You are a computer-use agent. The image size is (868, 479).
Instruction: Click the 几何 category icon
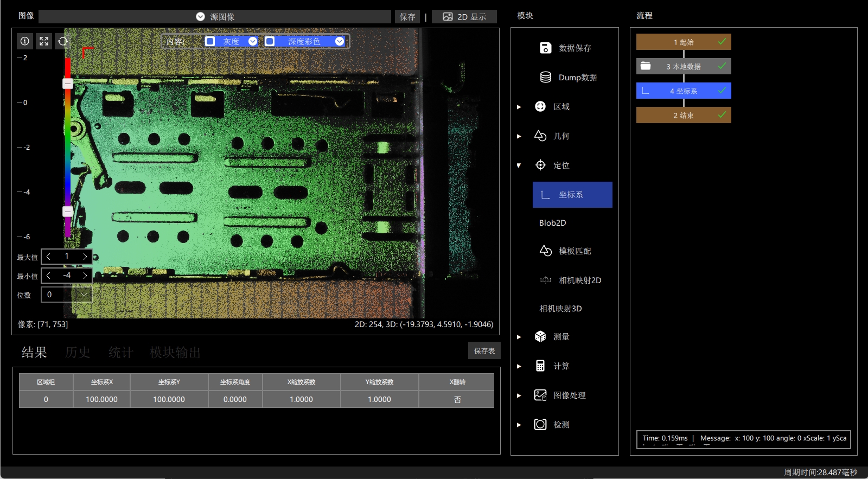pos(540,136)
